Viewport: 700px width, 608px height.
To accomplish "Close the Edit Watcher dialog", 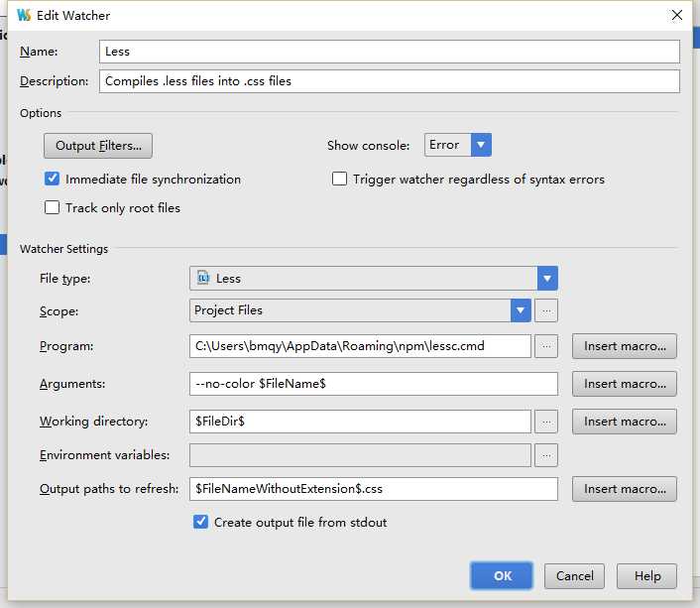I will [677, 15].
